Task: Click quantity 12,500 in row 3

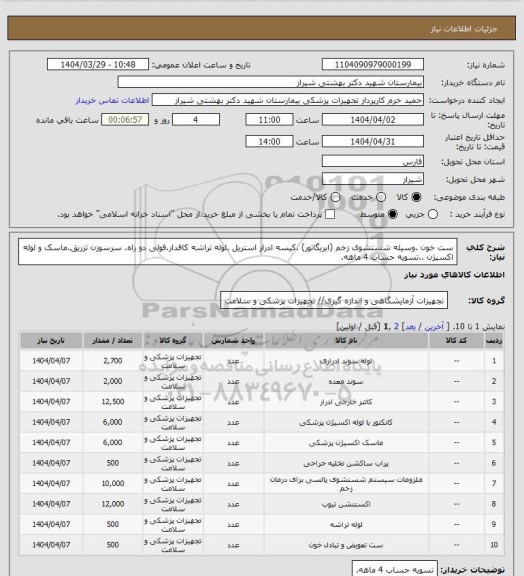Action: click(112, 402)
